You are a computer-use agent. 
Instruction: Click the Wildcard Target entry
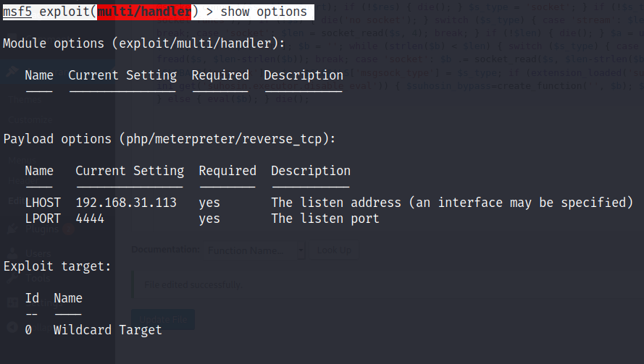pos(108,330)
